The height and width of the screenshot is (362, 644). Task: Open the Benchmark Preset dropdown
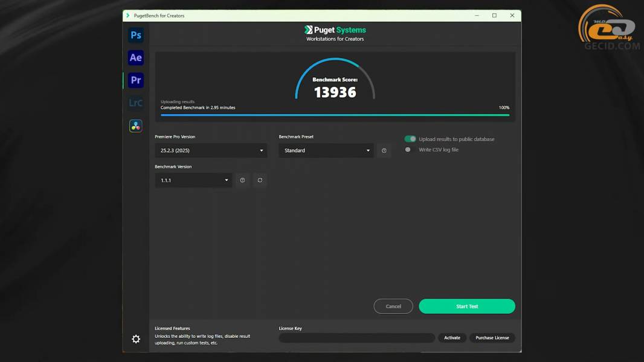[x=327, y=151]
